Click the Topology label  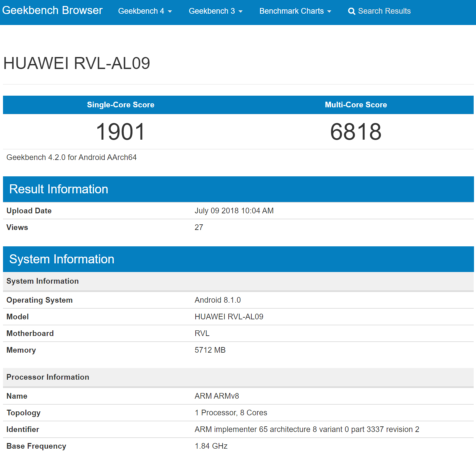(x=23, y=413)
